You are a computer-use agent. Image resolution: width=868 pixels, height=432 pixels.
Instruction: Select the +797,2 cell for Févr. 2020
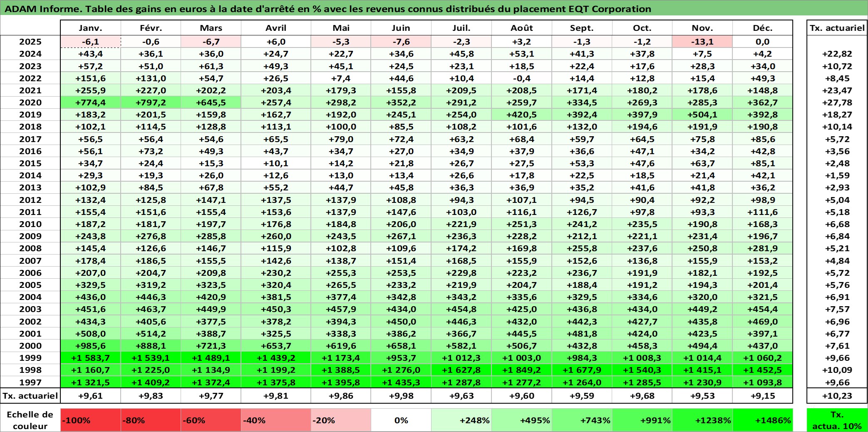(x=151, y=102)
